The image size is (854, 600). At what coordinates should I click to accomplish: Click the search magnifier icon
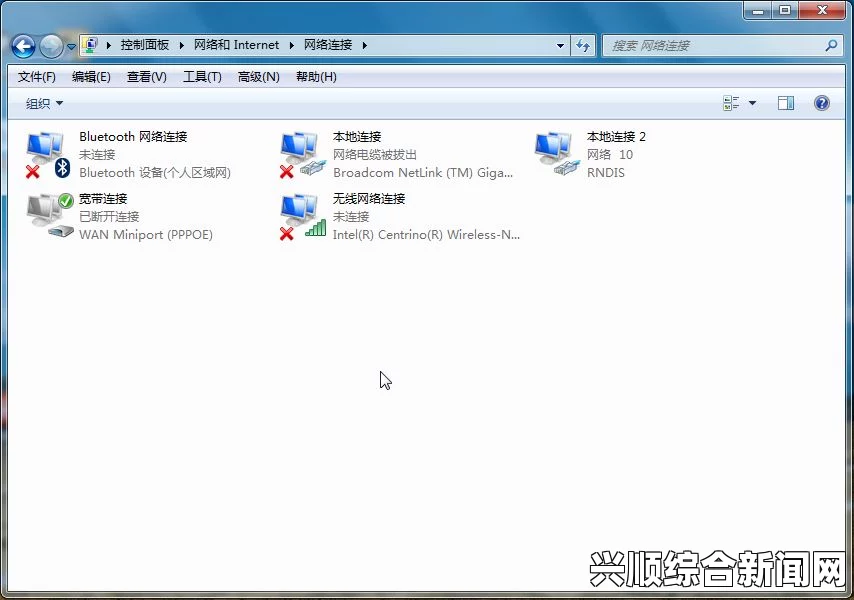[831, 46]
